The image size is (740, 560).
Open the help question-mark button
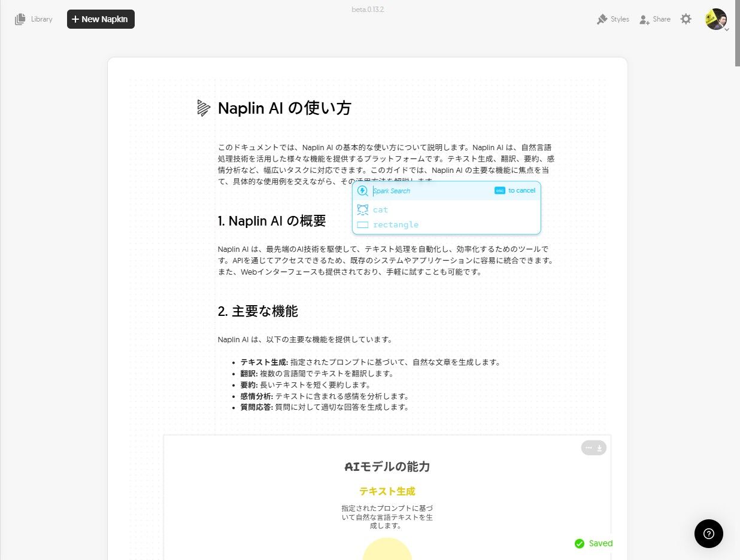[709, 534]
